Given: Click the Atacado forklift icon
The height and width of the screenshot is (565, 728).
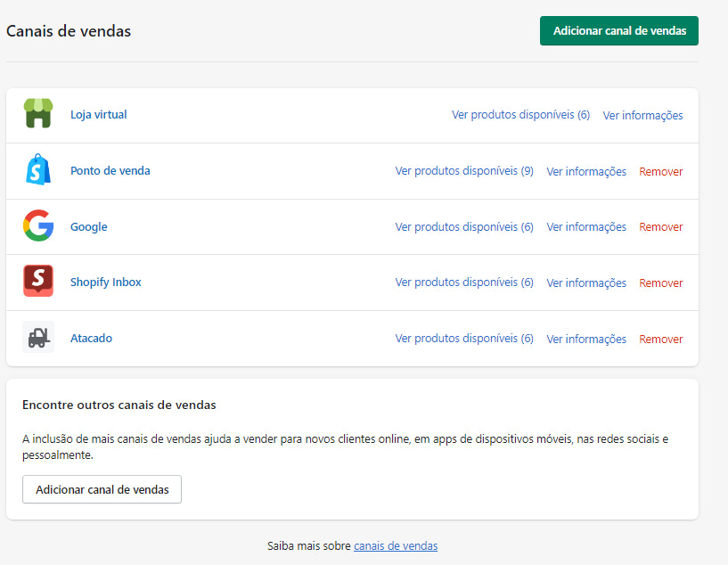Looking at the screenshot, I should pos(38,338).
